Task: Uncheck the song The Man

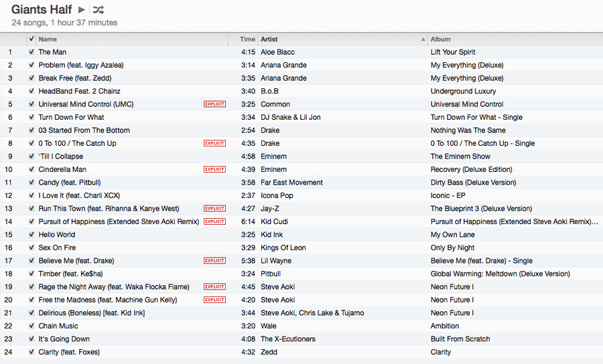Action: point(31,52)
